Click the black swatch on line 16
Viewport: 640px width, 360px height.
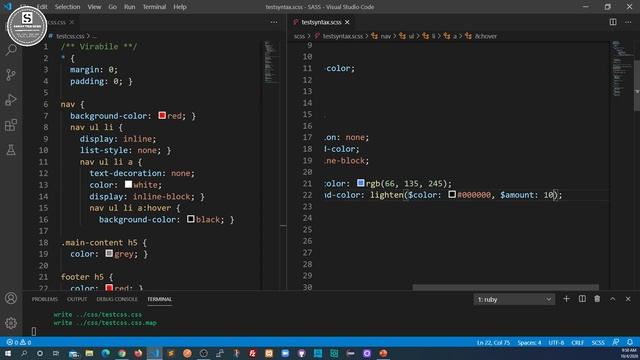point(191,219)
